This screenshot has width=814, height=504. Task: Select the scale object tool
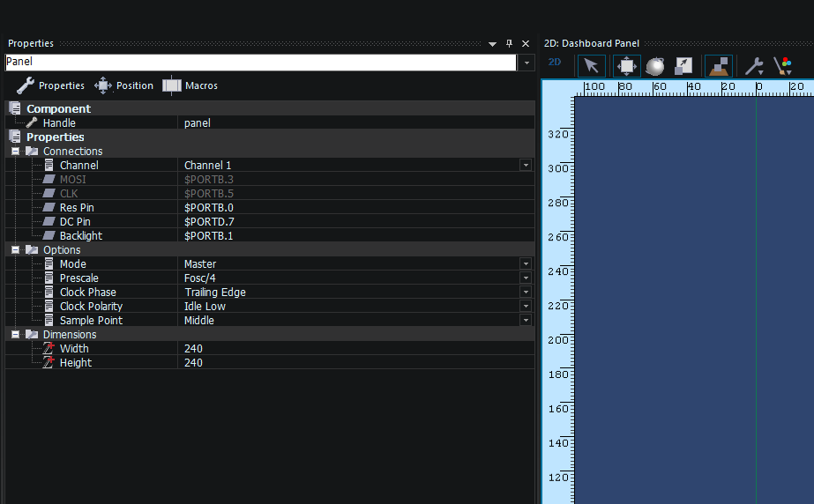683,66
